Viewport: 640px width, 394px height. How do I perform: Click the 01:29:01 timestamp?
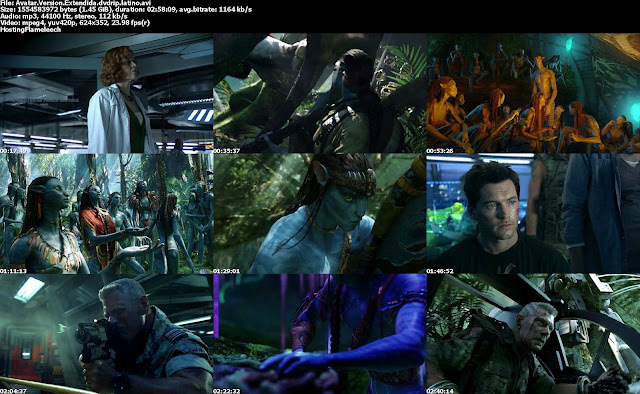[227, 271]
